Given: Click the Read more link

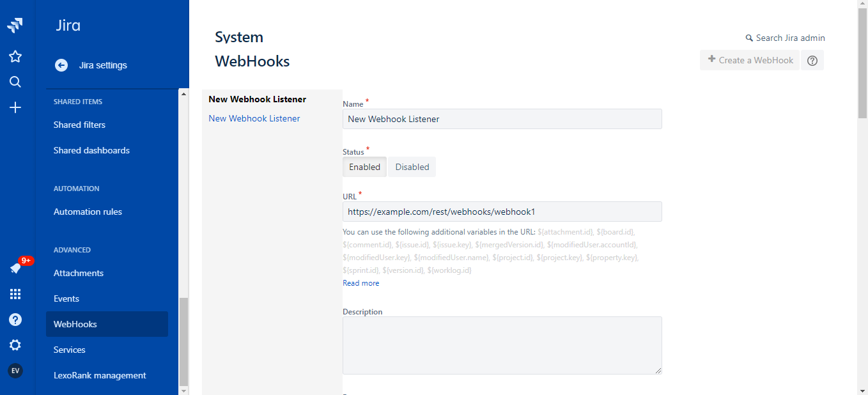Looking at the screenshot, I should (x=360, y=283).
